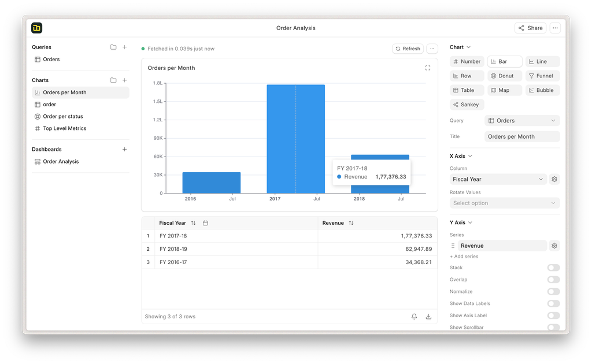
Task: Click the bell alert icon below table
Action: 414,317
